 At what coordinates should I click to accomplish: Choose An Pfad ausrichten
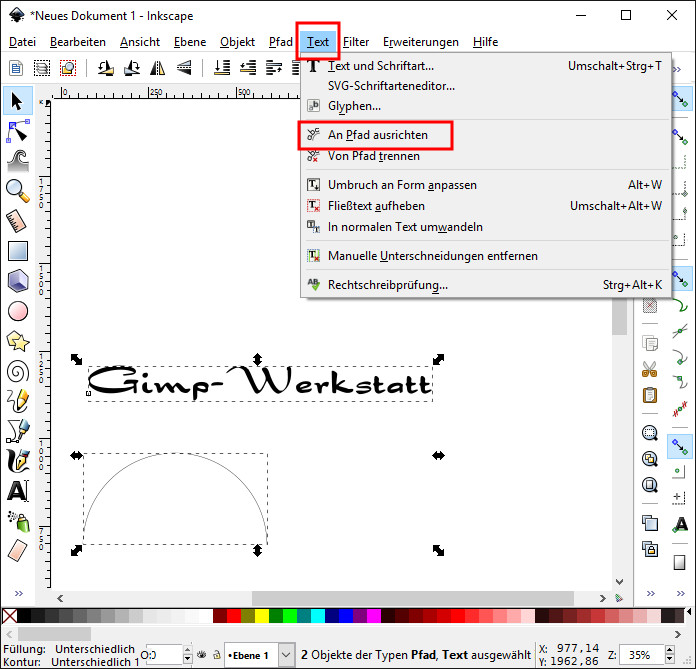[x=377, y=135]
